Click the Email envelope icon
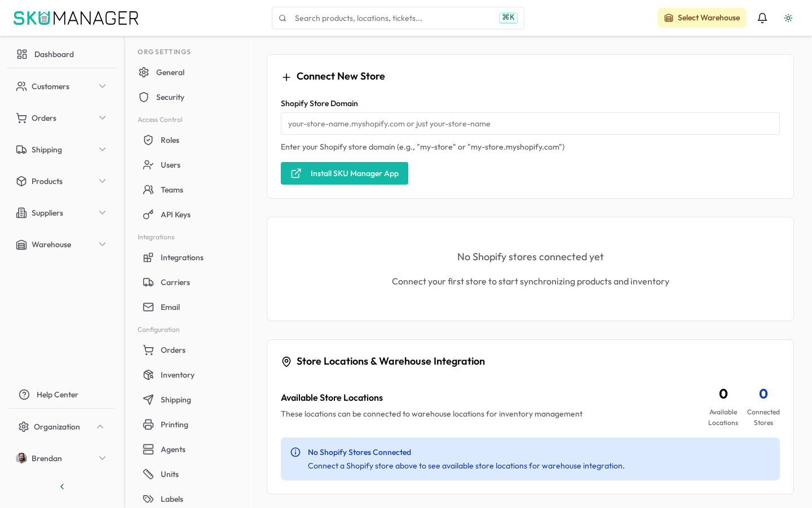Viewport: 812px width, 508px height. [148, 307]
